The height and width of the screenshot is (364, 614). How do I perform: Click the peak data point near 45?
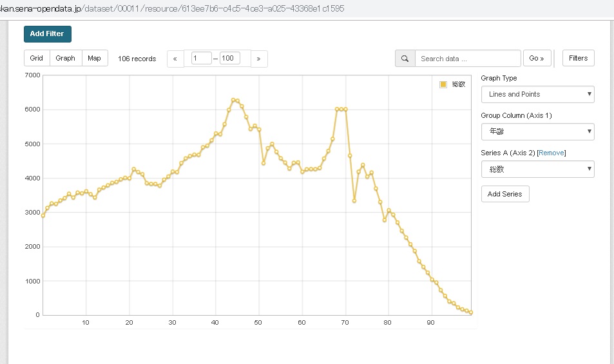(x=233, y=100)
